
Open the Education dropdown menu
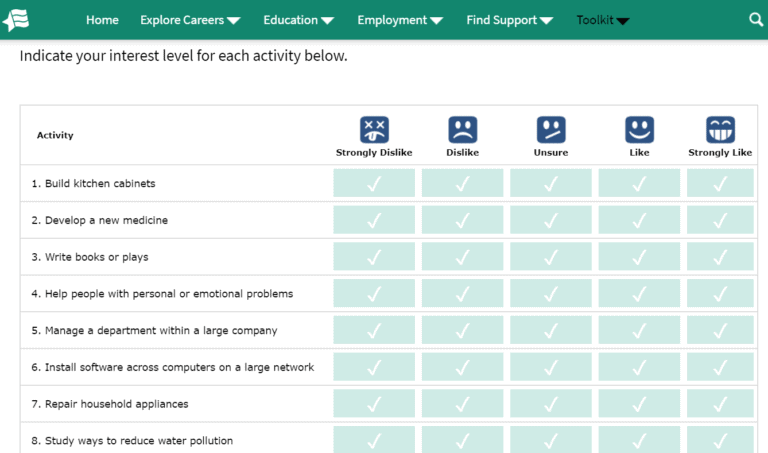(298, 20)
